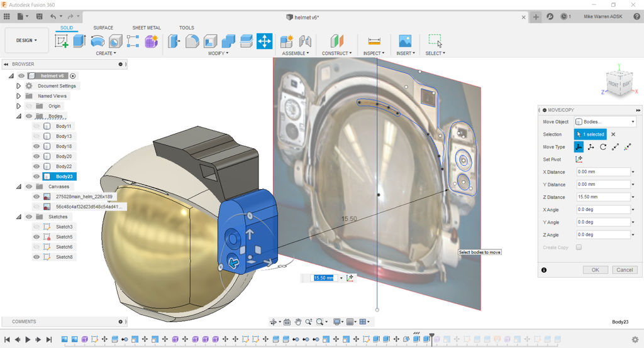The image size is (644, 348).
Task: Open the INSPECT menu
Action: [374, 53]
